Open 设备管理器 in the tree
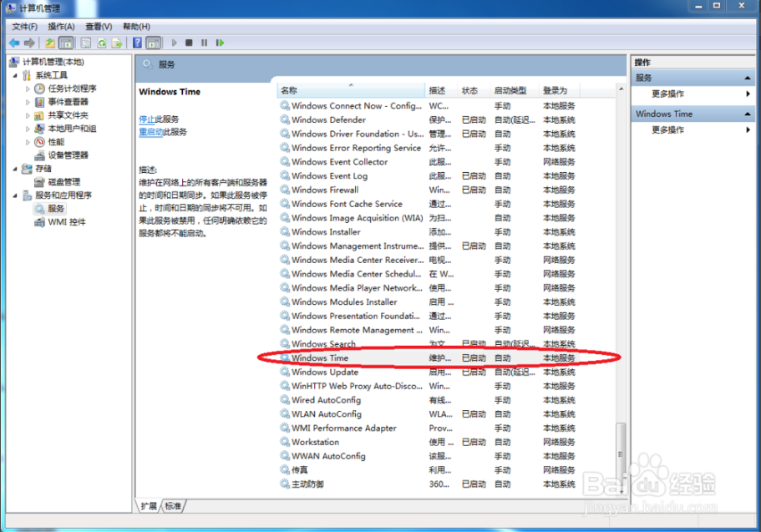The height and width of the screenshot is (532, 761). [x=68, y=155]
